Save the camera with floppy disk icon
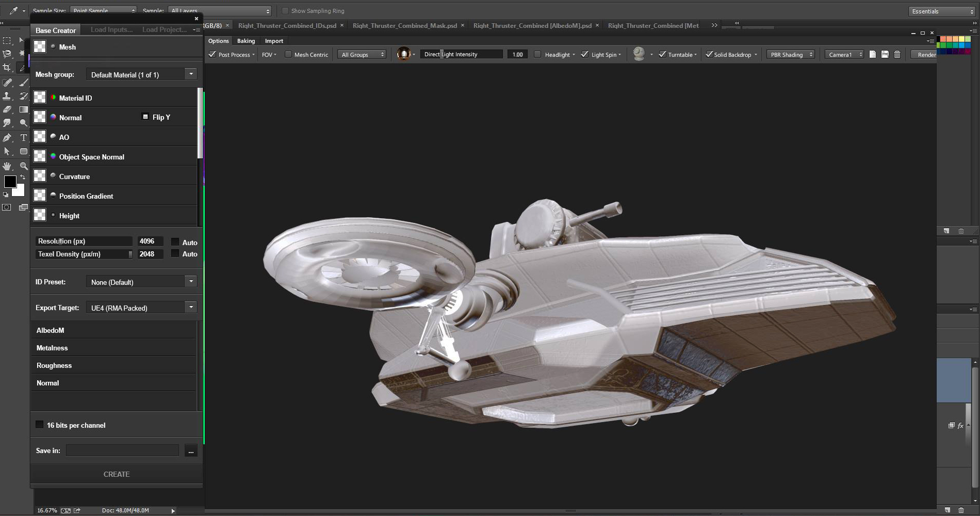Screen dimensions: 980x516 885,54
